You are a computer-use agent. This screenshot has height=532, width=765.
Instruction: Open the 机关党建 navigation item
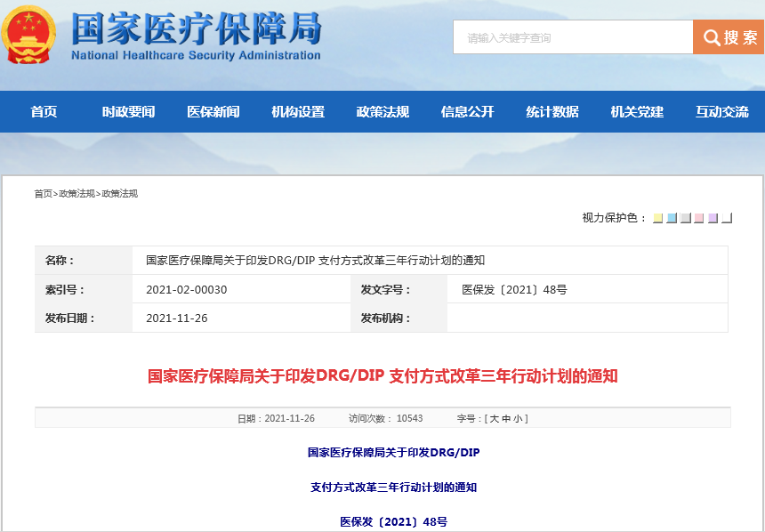click(637, 112)
